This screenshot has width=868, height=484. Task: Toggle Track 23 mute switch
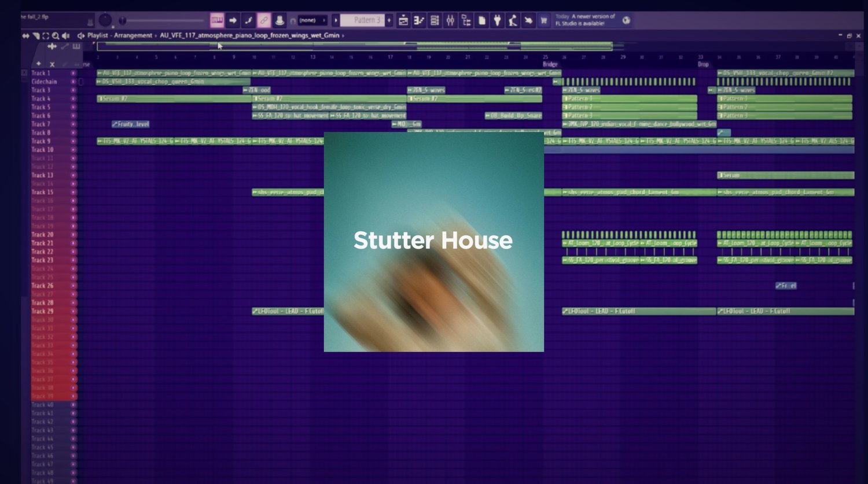tap(73, 260)
